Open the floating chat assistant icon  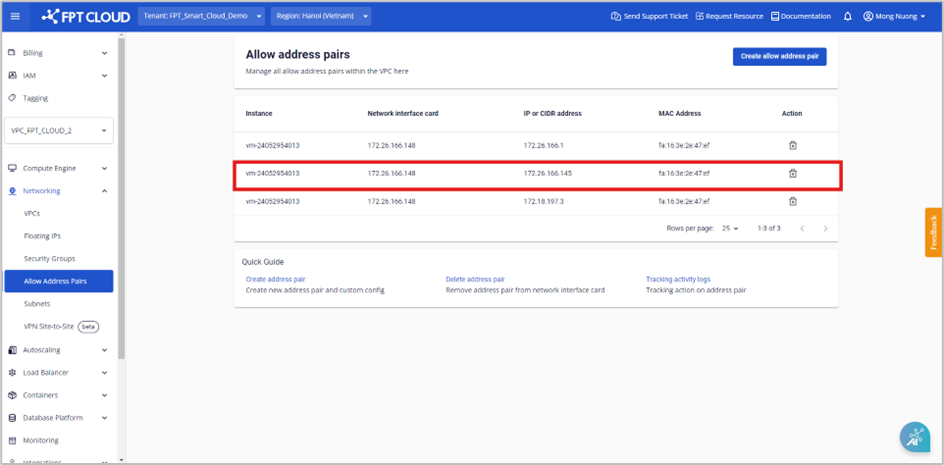914,436
